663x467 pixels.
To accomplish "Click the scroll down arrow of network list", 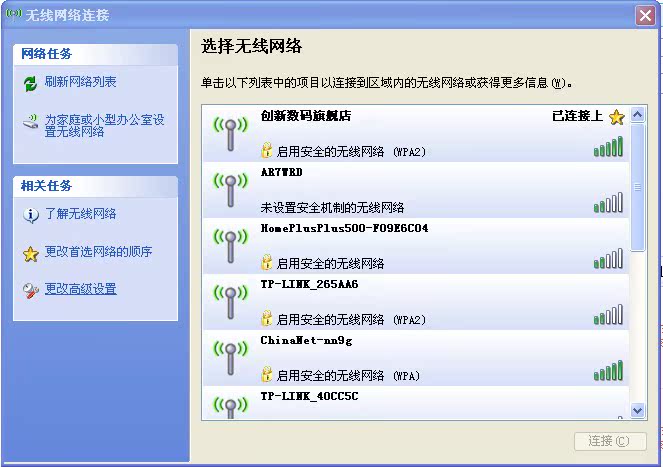I will point(637,410).
